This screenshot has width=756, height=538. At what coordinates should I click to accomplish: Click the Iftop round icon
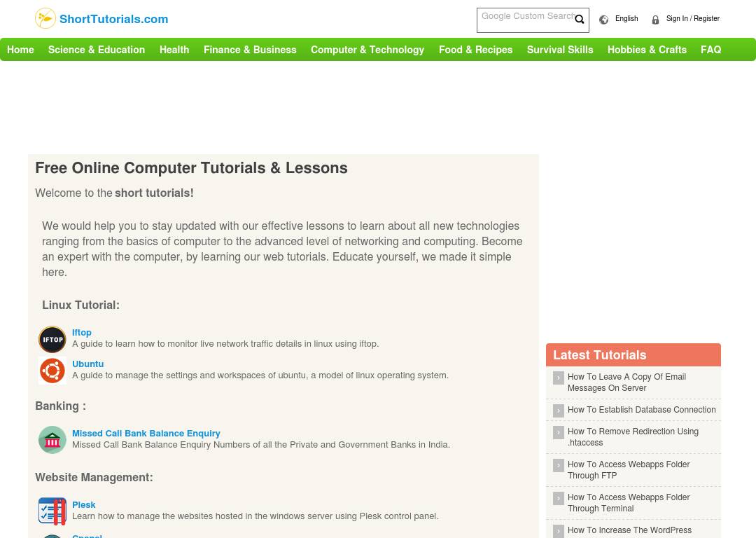(52, 340)
